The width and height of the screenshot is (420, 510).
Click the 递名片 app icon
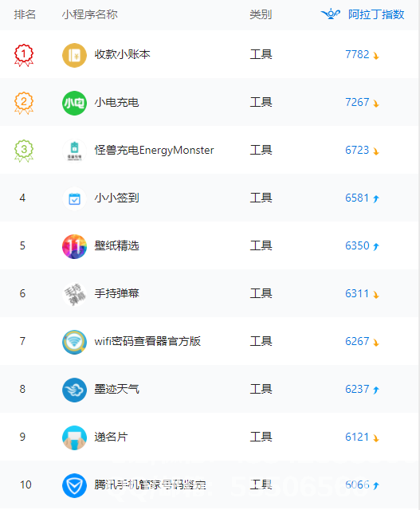click(74, 437)
